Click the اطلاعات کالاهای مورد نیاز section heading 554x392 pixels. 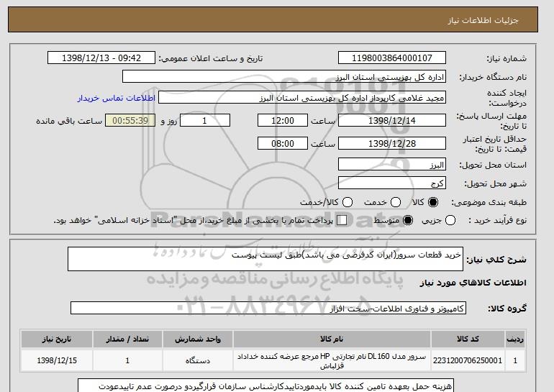[x=473, y=283]
